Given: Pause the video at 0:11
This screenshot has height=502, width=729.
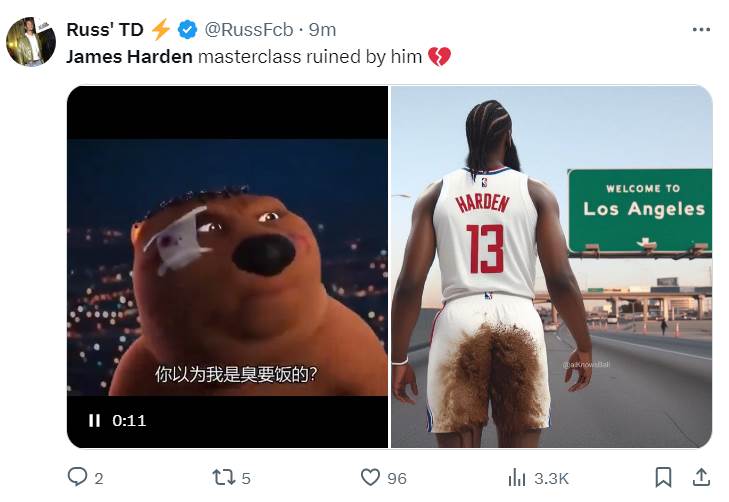Looking at the screenshot, I should (x=94, y=420).
